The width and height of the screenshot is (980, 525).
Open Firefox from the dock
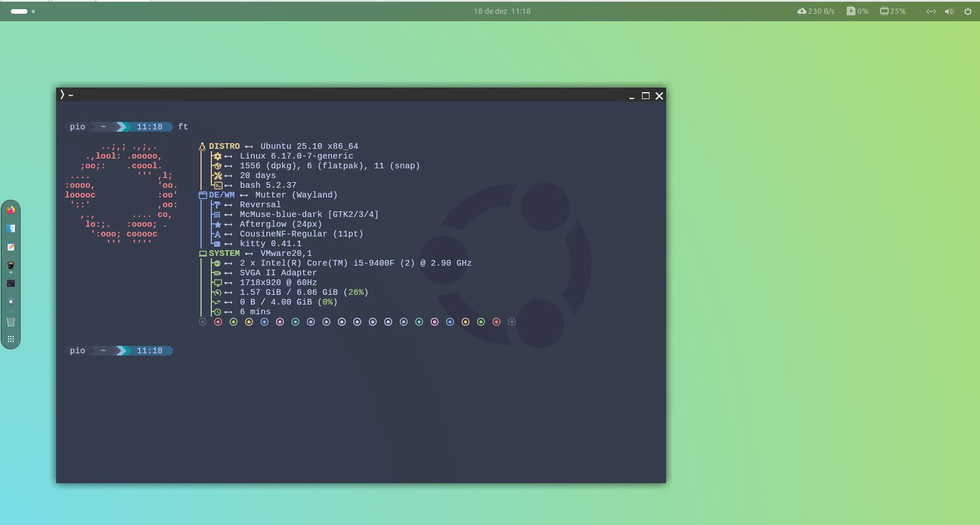[11, 210]
